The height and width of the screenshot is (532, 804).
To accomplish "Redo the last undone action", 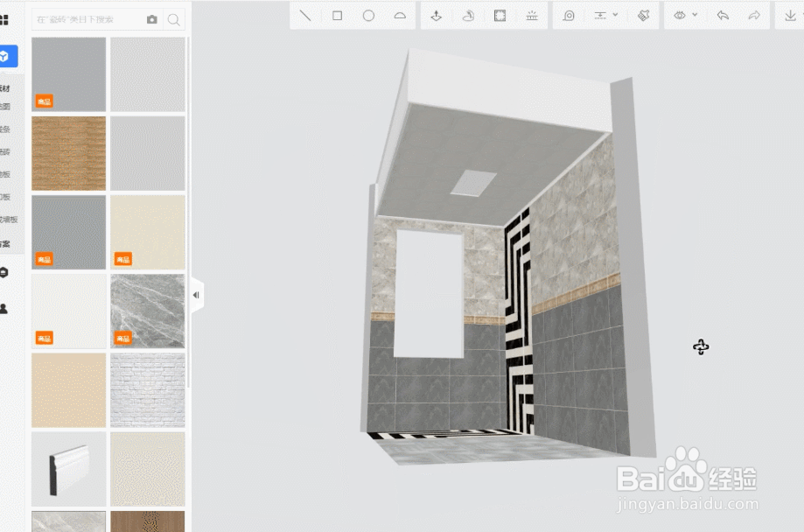I will coord(754,16).
